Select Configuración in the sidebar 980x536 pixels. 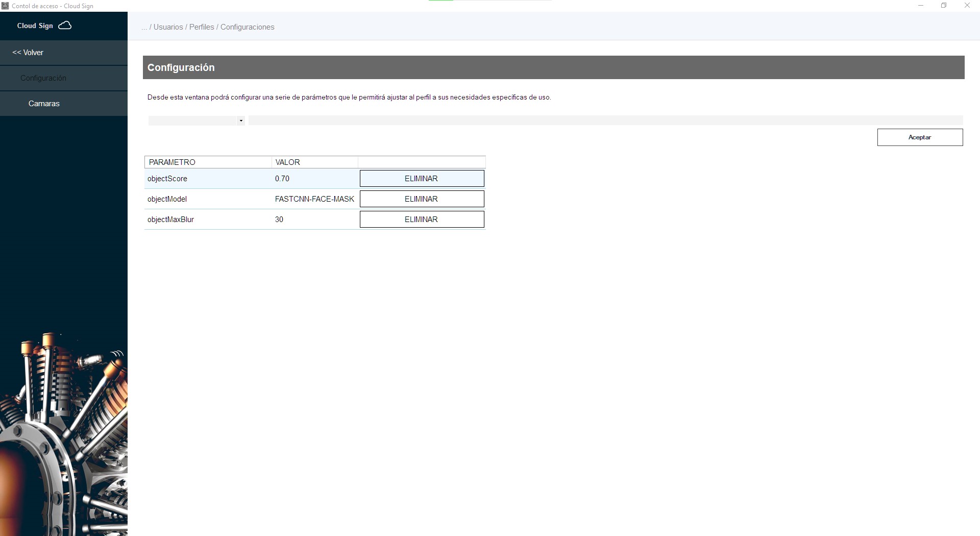pyautogui.click(x=43, y=78)
